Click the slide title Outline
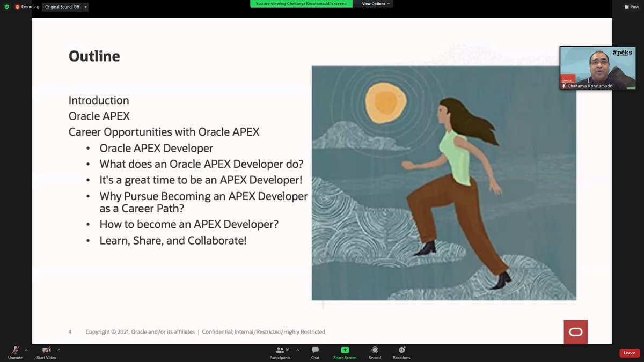Image resolution: width=644 pixels, height=362 pixels. tap(94, 56)
